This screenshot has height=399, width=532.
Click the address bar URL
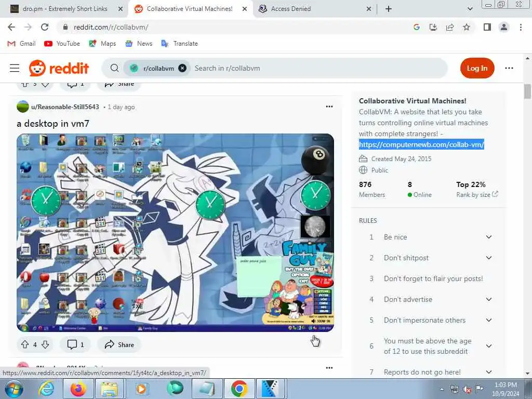[111, 27]
